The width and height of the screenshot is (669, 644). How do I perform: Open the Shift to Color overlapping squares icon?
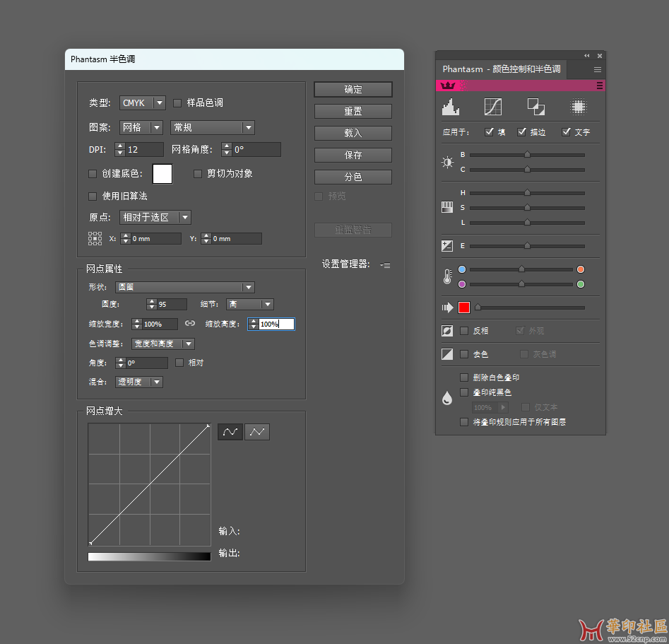coord(536,107)
